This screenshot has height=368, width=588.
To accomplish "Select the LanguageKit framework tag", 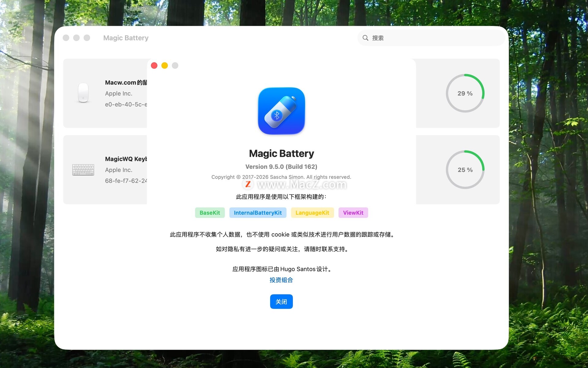I will [312, 213].
